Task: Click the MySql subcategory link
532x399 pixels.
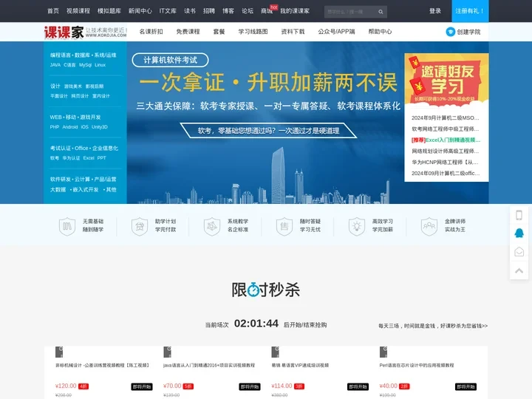Action: tap(85, 65)
